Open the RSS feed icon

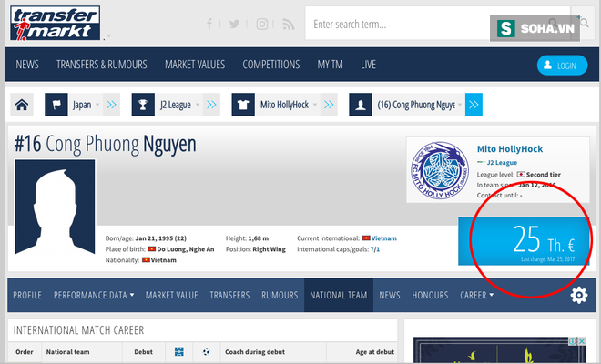coord(289,25)
